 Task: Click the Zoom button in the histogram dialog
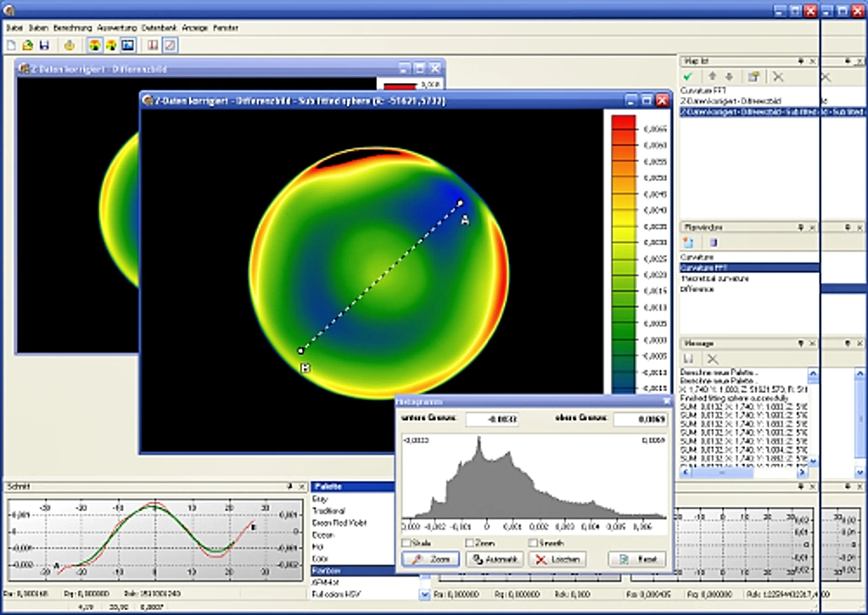(x=431, y=559)
